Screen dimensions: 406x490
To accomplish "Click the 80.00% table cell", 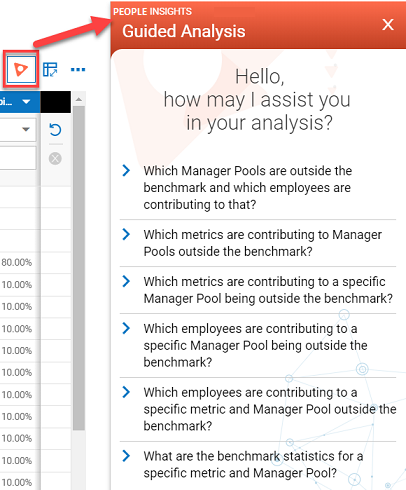I will (x=17, y=263).
